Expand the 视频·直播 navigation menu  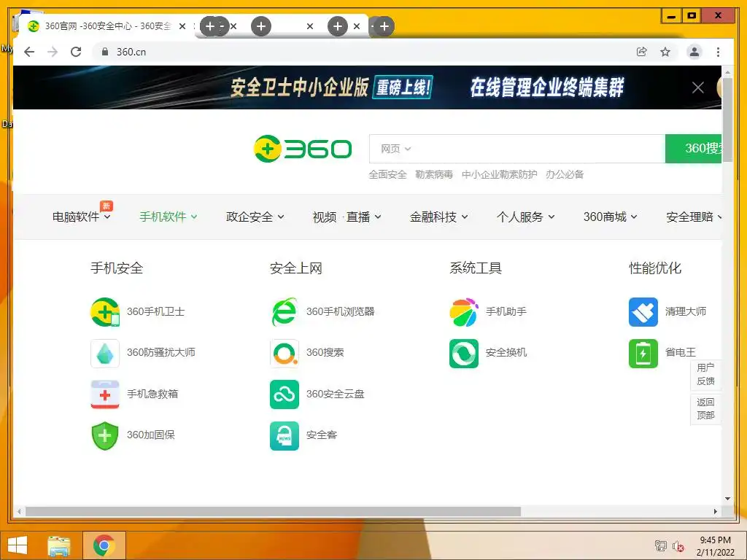(x=347, y=217)
